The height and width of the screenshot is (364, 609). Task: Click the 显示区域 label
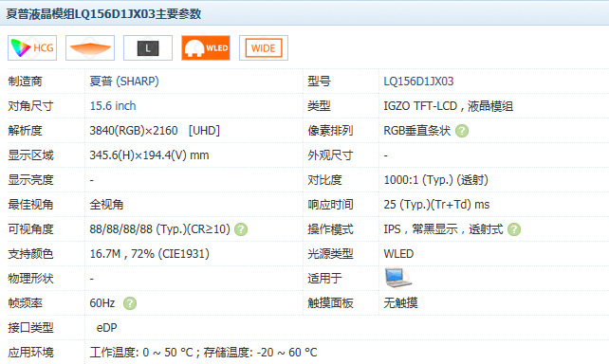30,155
